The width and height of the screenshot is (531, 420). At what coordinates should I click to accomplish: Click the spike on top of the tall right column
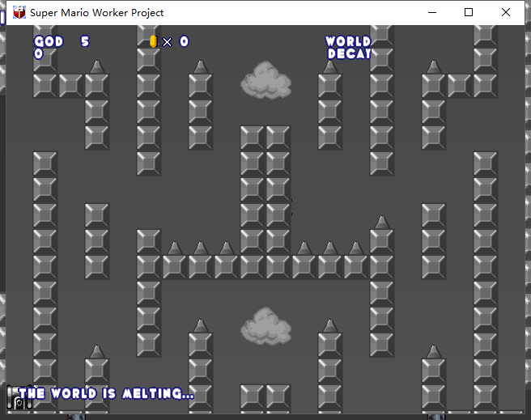coord(381,222)
